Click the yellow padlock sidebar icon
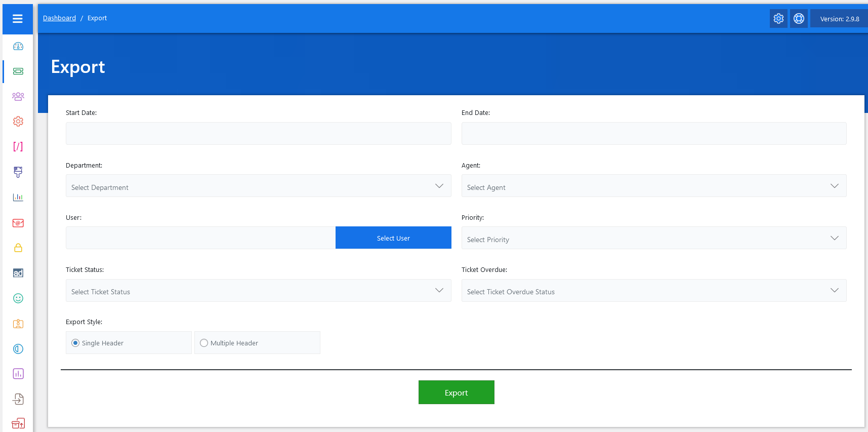Image resolution: width=868 pixels, height=432 pixels. click(x=18, y=248)
